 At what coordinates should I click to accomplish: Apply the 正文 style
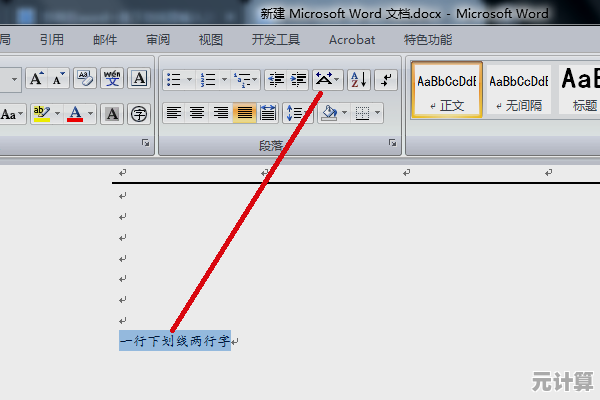(447, 90)
